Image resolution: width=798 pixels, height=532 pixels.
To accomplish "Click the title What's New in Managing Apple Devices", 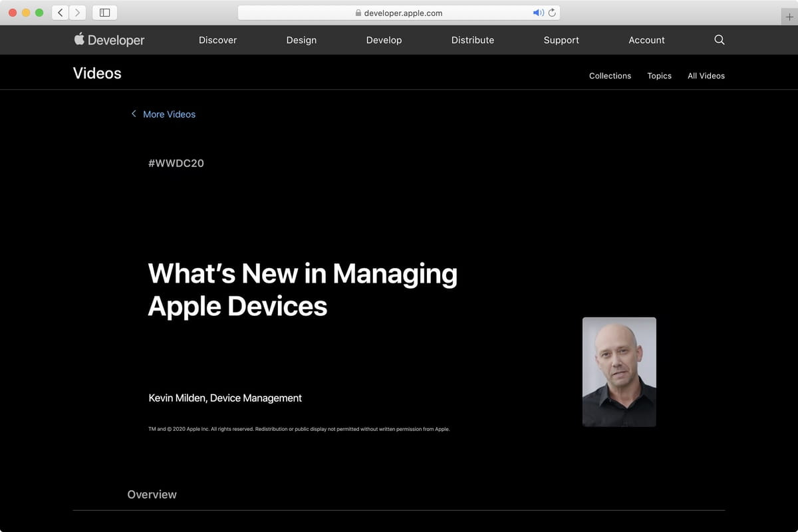I will pos(303,289).
